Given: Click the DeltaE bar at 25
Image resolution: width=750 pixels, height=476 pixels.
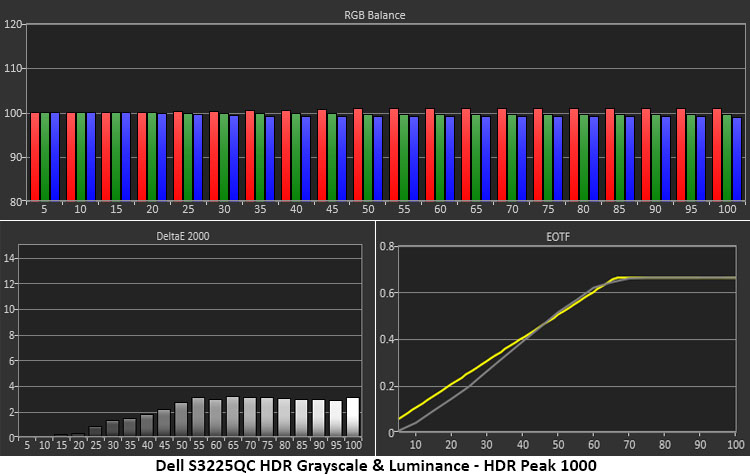Looking at the screenshot, I should (95, 432).
